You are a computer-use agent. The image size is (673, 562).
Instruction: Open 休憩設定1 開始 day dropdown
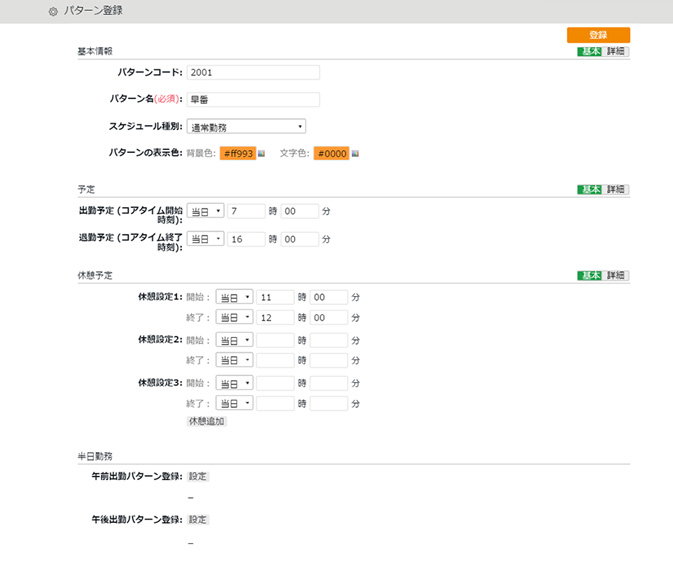(234, 297)
